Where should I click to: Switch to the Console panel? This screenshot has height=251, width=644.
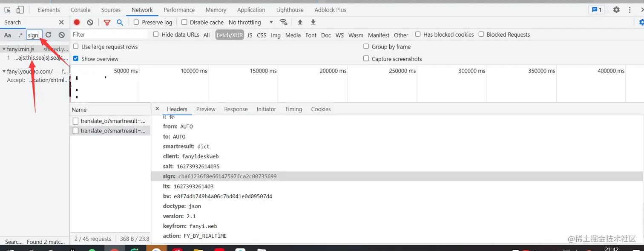pyautogui.click(x=80, y=10)
